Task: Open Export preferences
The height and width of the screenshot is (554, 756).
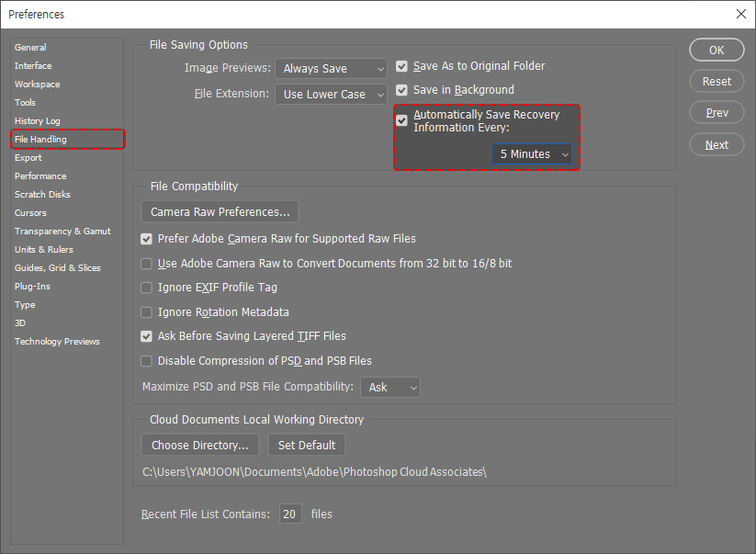Action: [x=28, y=158]
